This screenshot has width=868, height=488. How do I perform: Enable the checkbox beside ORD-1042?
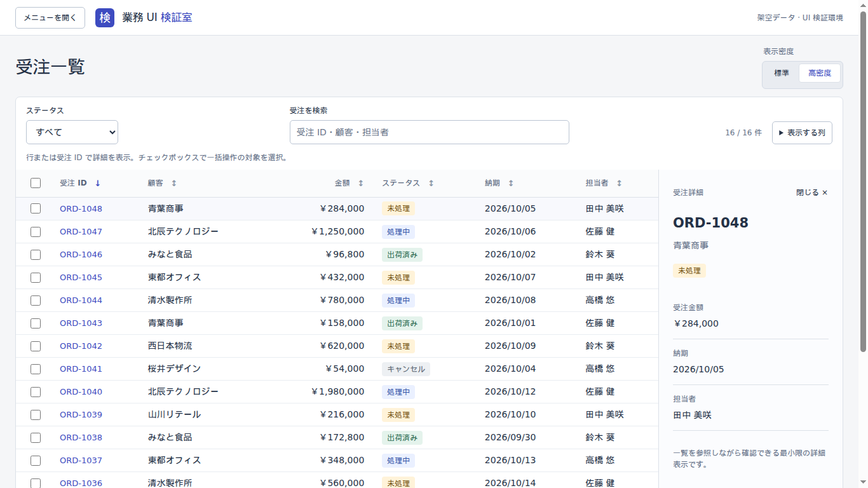point(36,346)
